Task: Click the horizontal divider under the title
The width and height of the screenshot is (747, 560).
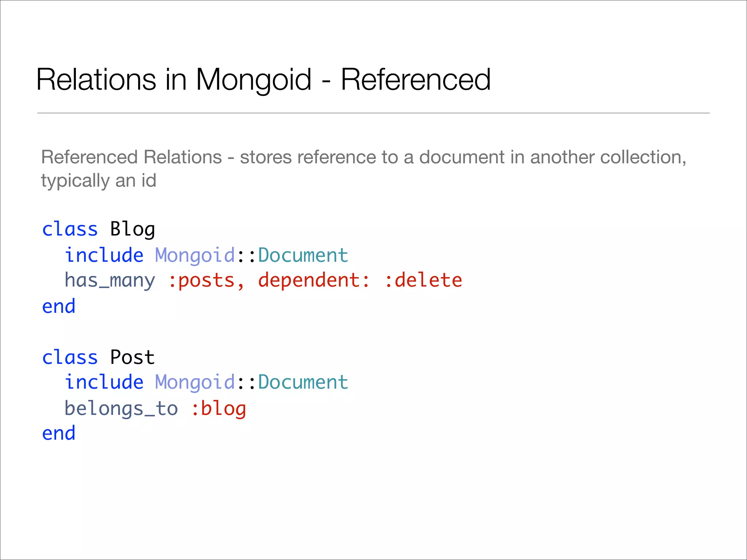Action: pyautogui.click(x=373, y=113)
